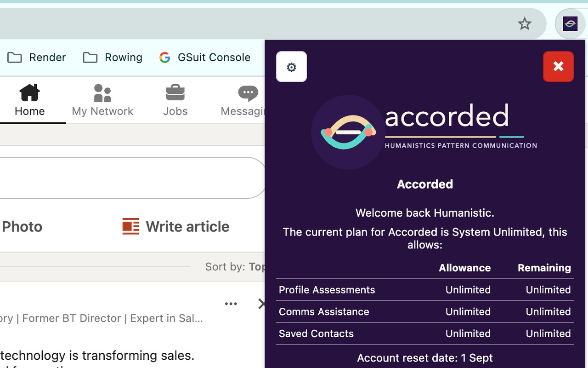Click the Saved Contacts Allowance value
The width and height of the screenshot is (588, 368).
468,333
